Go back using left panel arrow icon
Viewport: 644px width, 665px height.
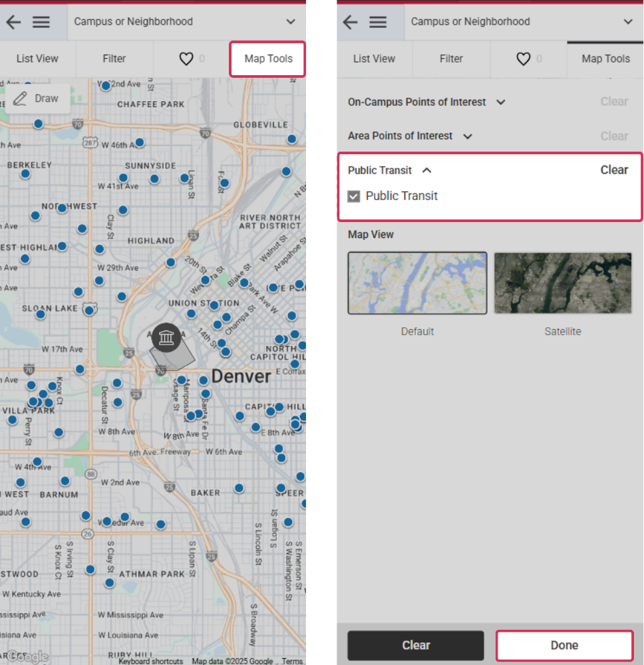coord(13,22)
